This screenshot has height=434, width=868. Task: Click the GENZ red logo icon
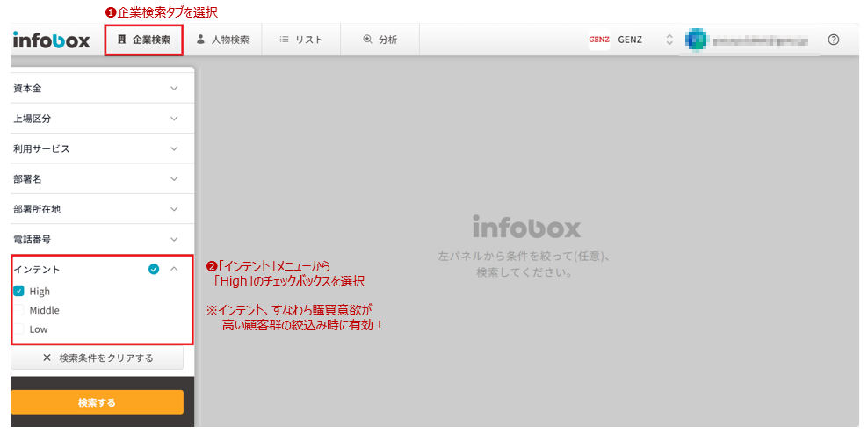tap(599, 40)
